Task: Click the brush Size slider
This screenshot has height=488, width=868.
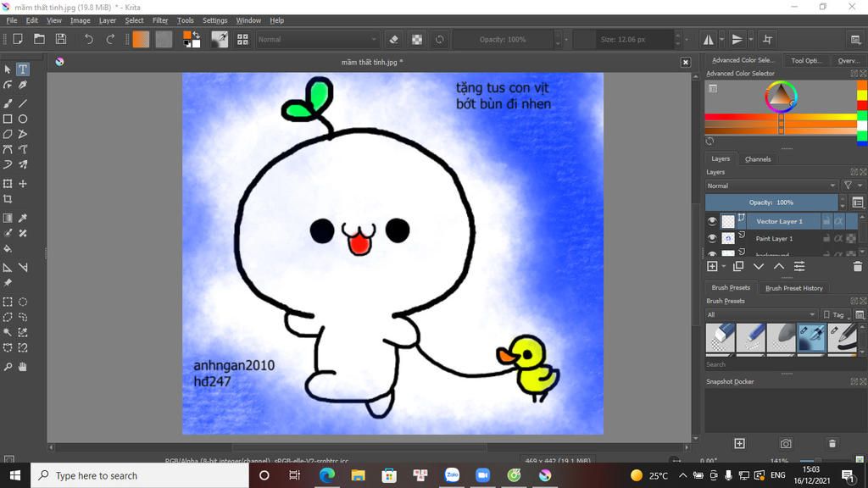Action: [623, 39]
